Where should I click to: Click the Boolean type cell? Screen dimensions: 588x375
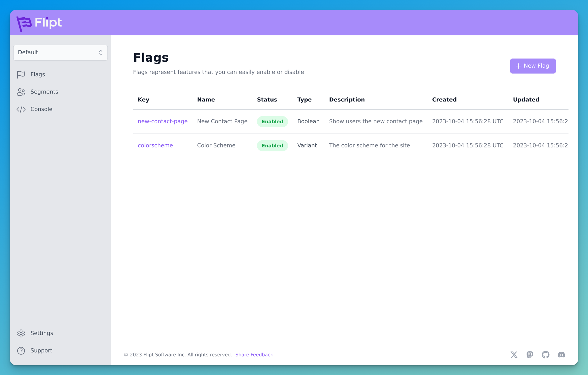(x=308, y=122)
